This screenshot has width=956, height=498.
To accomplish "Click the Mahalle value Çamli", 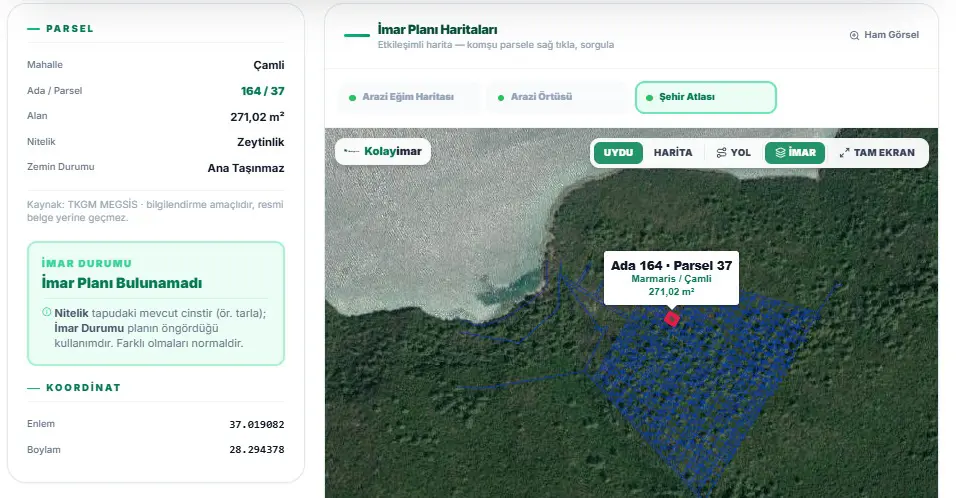I will point(269,65).
